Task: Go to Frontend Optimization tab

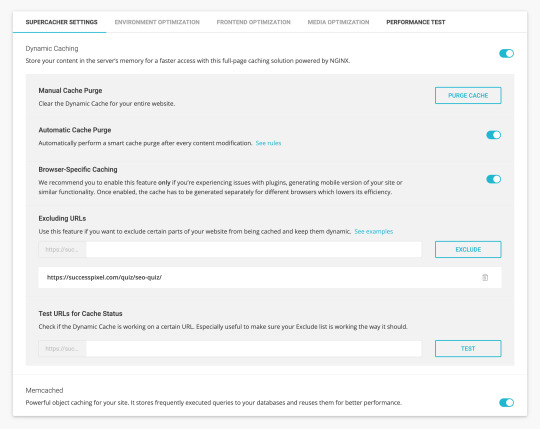Action: coord(253,22)
